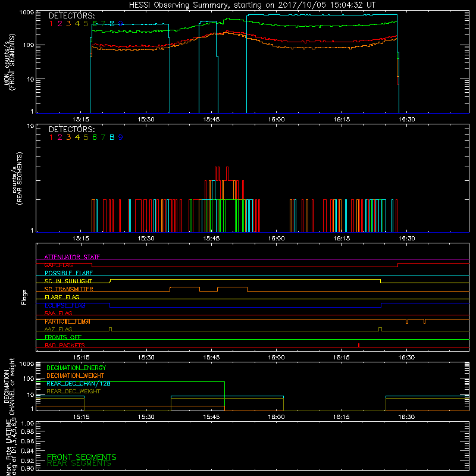Image resolution: width=476 pixels, height=476 pixels.
Task: Click the POSSIBLE_FLARE flag label
Action: [x=68, y=273]
